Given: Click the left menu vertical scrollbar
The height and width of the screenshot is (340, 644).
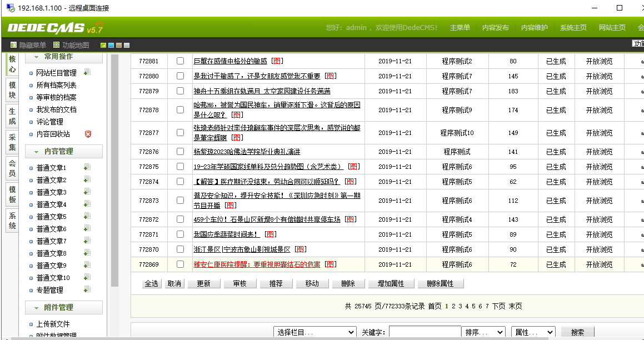Looking at the screenshot, I should [x=114, y=171].
